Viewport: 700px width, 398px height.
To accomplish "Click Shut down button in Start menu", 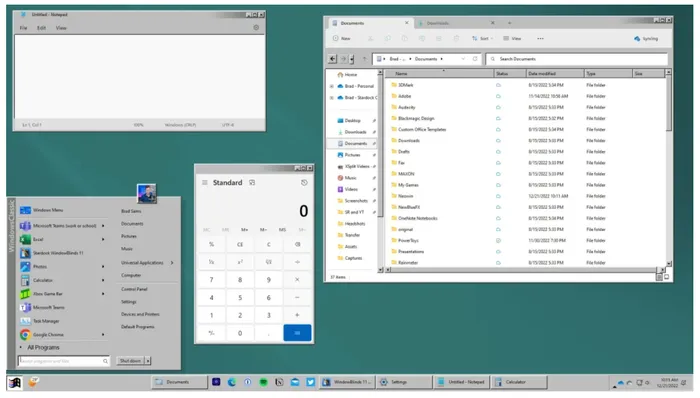I will click(130, 361).
